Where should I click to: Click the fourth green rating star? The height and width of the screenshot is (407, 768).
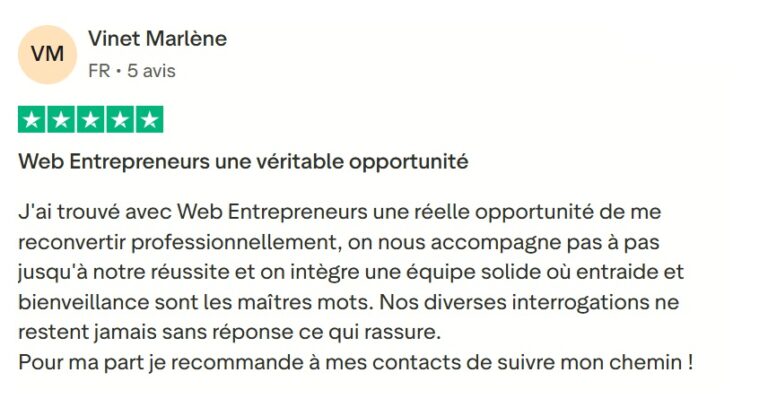click(120, 120)
